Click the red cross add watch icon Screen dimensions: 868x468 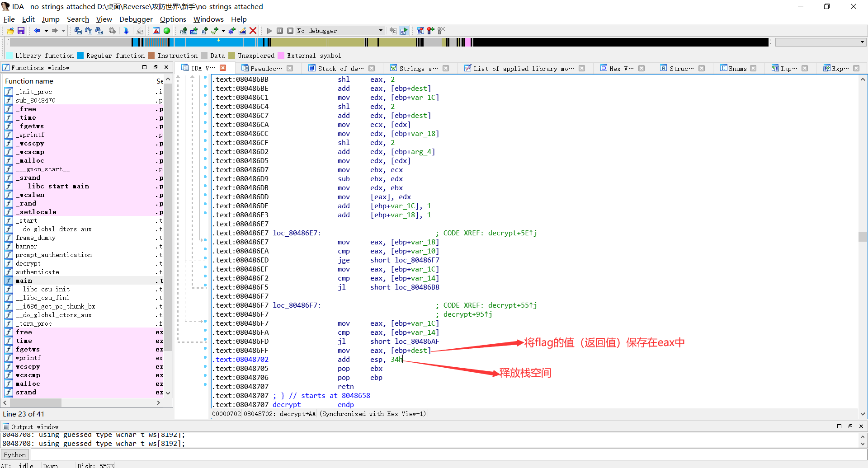click(x=431, y=31)
